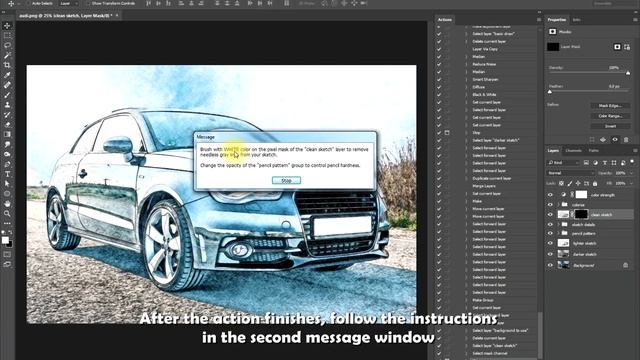Click the vector mask button in Properties
This screenshot has width=640, height=360.
627,47
